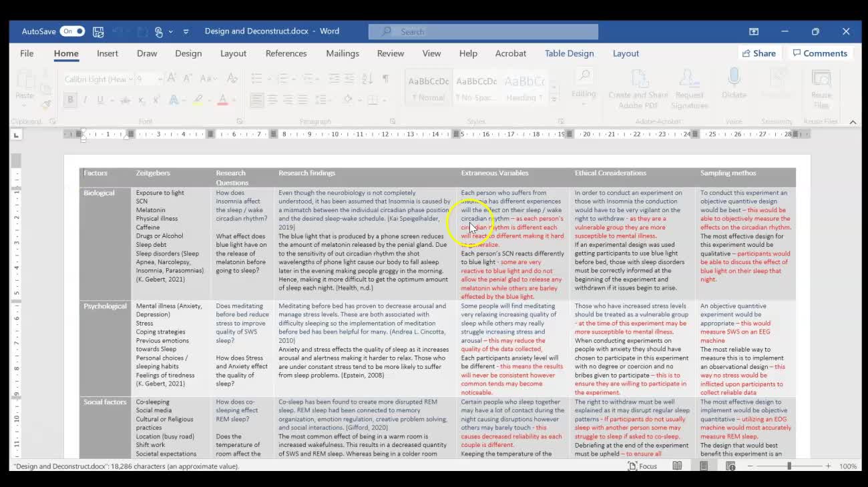Select the show paragraph marks icon

click(385, 78)
